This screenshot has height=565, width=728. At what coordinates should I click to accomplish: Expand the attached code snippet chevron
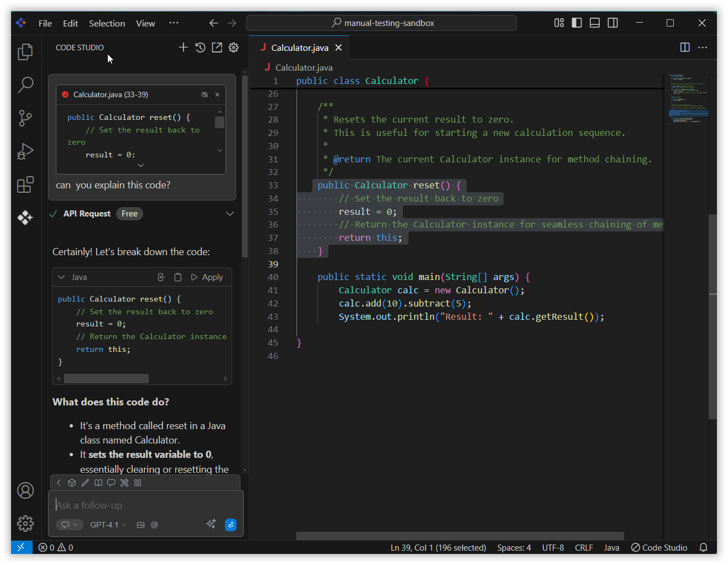[140, 165]
